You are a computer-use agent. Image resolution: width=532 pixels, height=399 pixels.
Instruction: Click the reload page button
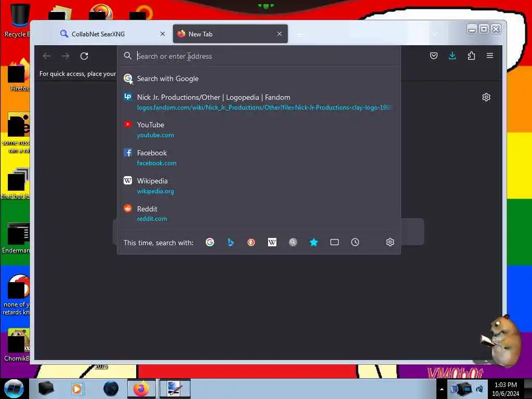coord(84,56)
